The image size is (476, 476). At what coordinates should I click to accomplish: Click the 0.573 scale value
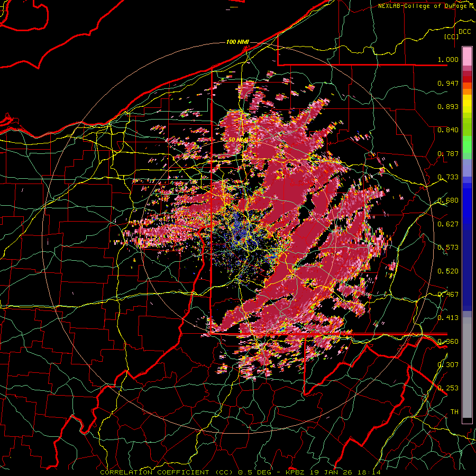pos(448,248)
